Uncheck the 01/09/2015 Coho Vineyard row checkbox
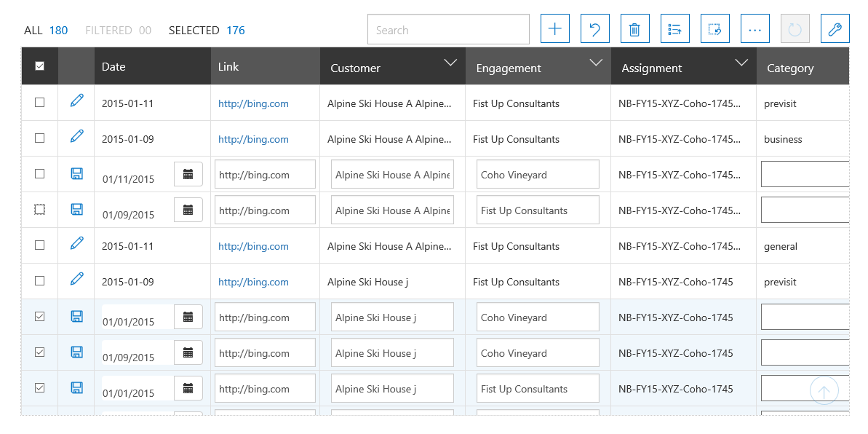This screenshot has height=434, width=868. pyautogui.click(x=39, y=352)
